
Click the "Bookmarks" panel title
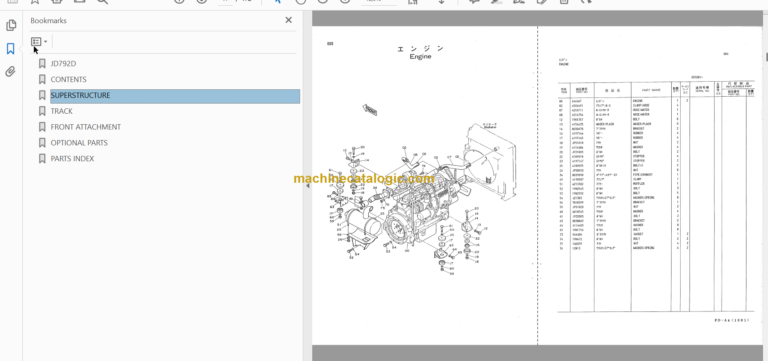click(x=48, y=21)
